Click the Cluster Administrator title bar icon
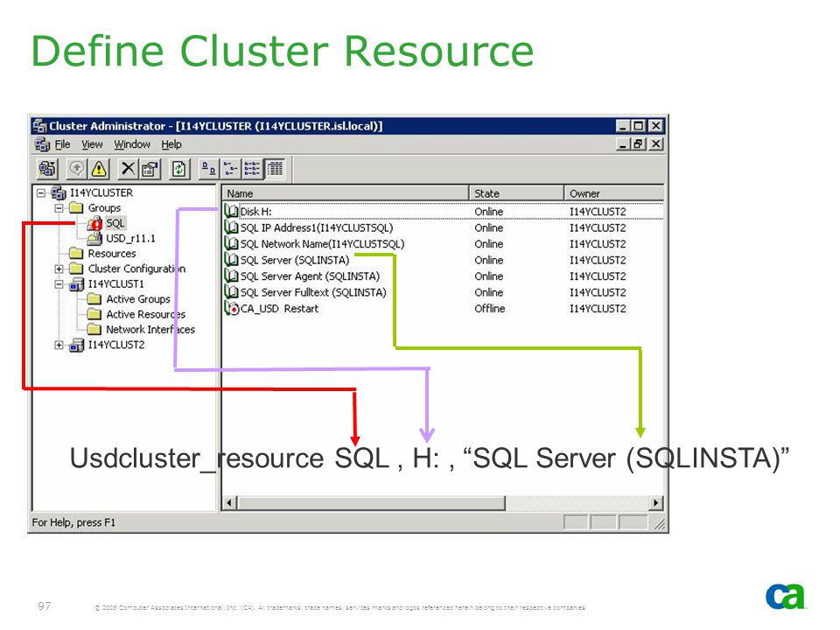The image size is (840, 630). pyautogui.click(x=39, y=126)
